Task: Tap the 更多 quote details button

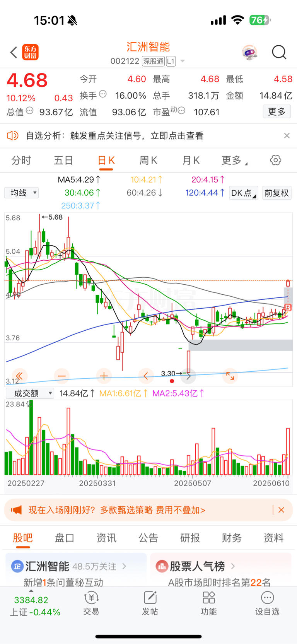Action: (x=277, y=112)
